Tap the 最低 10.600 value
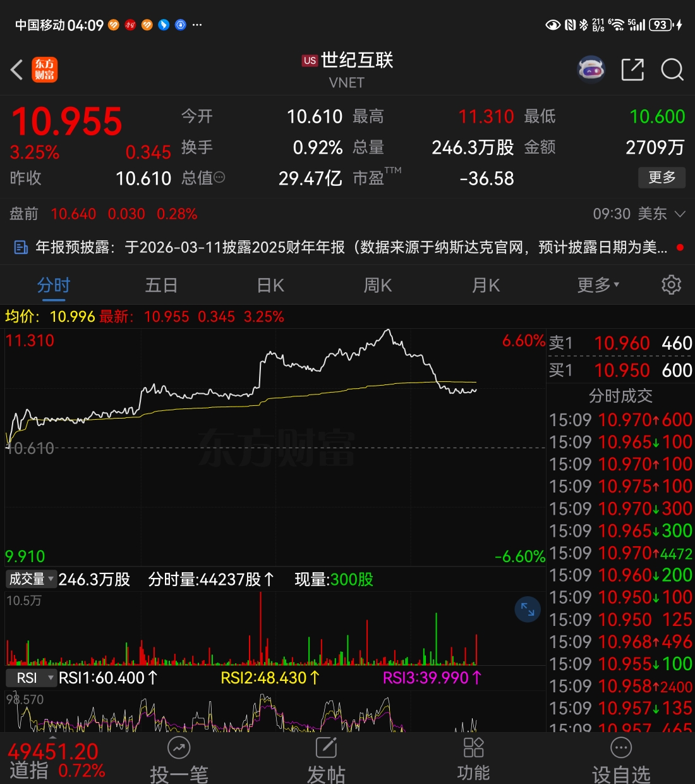The height and width of the screenshot is (784, 695). coord(657,116)
